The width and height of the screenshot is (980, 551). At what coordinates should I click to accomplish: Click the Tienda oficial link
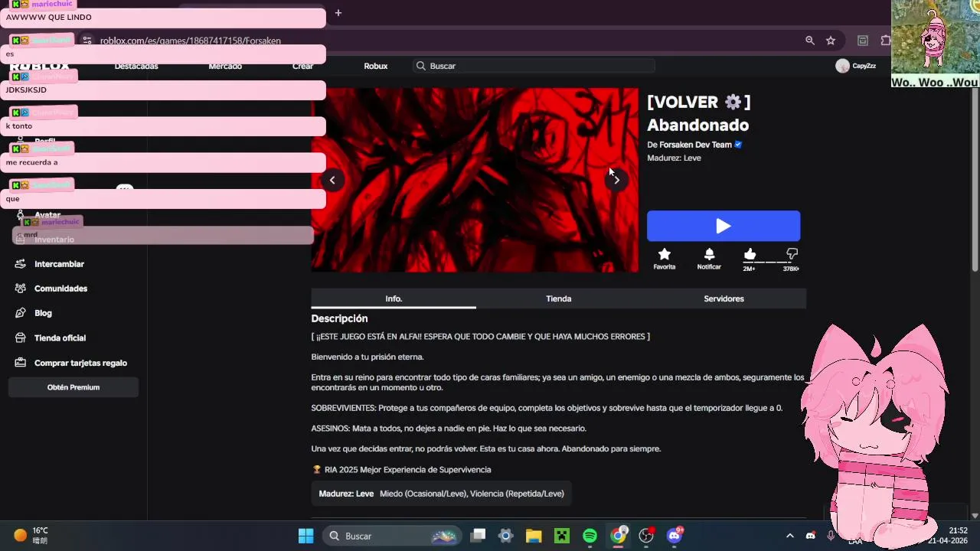pos(60,337)
